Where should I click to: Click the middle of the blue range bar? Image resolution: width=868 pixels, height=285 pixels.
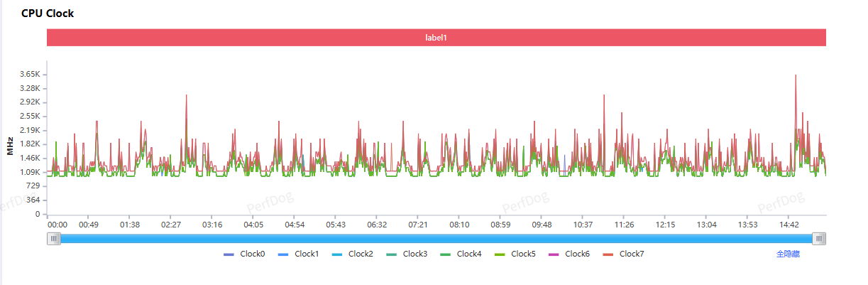tap(436, 239)
